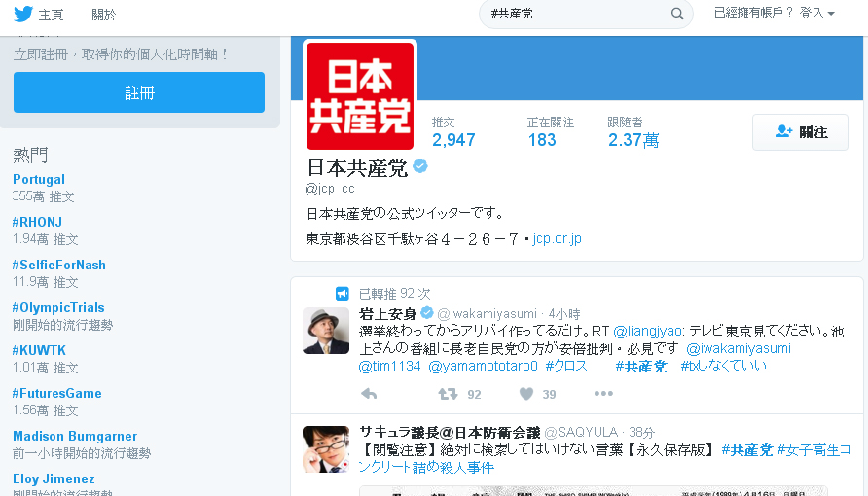The width and height of the screenshot is (868, 496).
Task: Open the Eloy Jimenez trend
Action: tap(54, 478)
